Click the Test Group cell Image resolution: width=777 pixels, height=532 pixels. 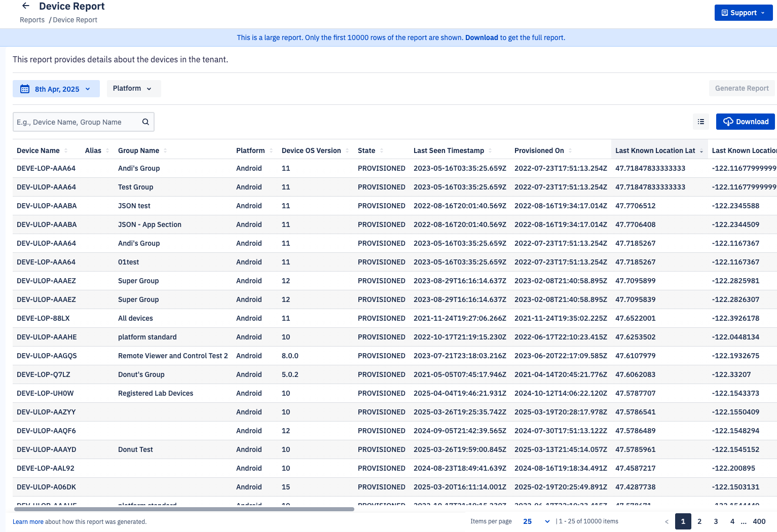pos(135,187)
